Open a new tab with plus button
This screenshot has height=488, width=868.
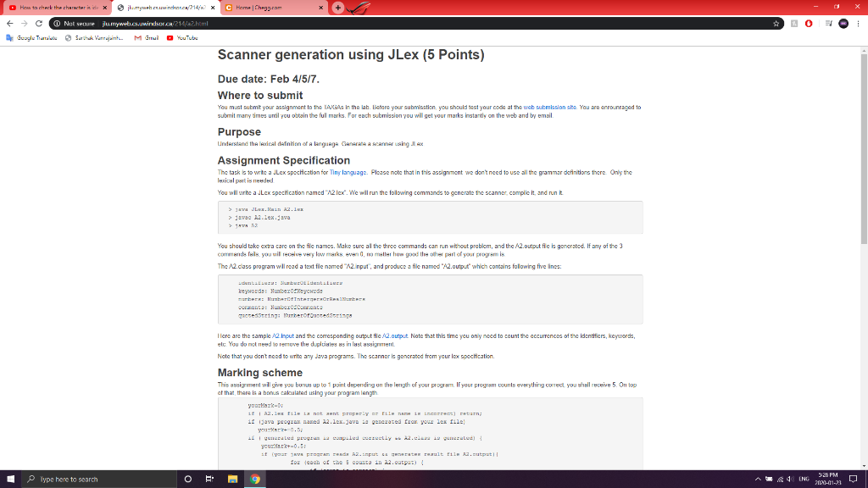[337, 8]
